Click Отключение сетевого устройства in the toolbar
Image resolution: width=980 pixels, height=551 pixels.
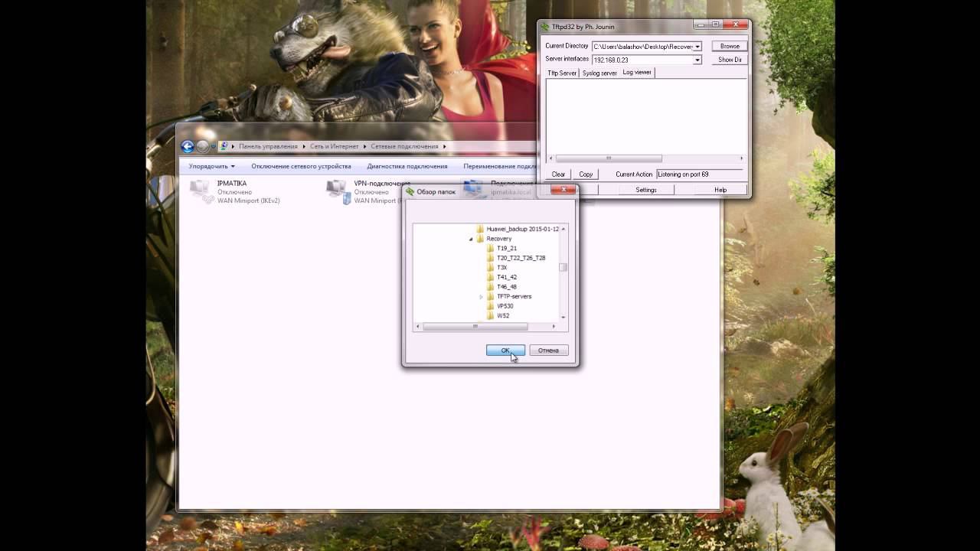pyautogui.click(x=301, y=166)
